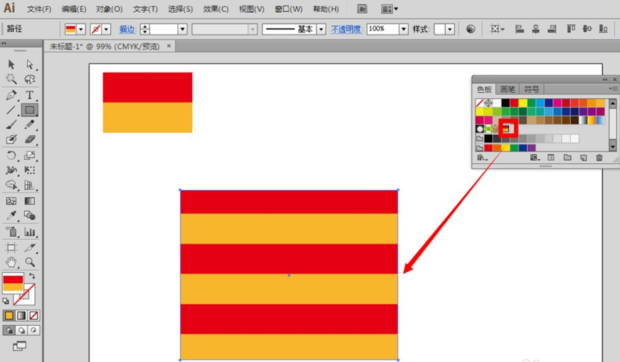Image resolution: width=620 pixels, height=362 pixels.
Task: Select the Pencil tool
Action: 30,125
